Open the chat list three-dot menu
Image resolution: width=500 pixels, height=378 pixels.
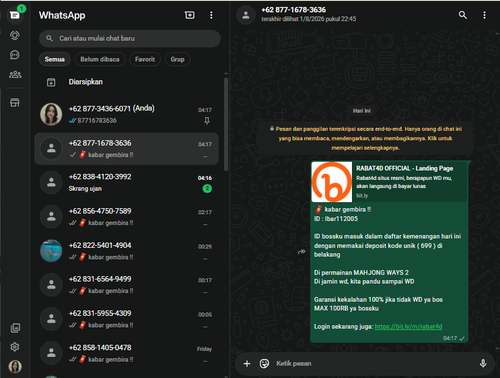pos(211,15)
